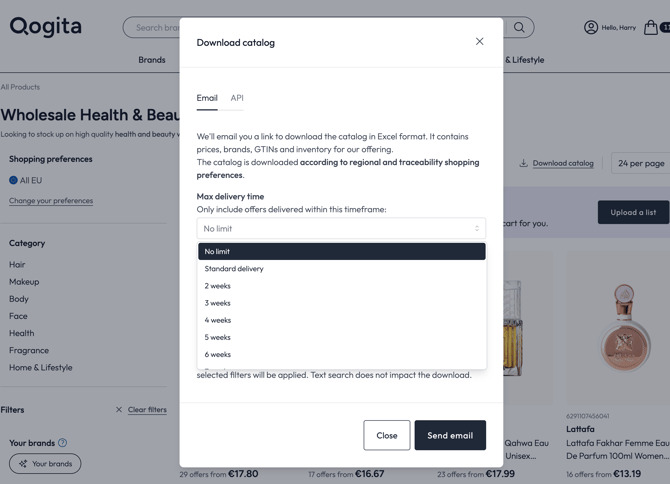The image size is (670, 484).
Task: Open Change your preferences link
Action: coord(51,201)
